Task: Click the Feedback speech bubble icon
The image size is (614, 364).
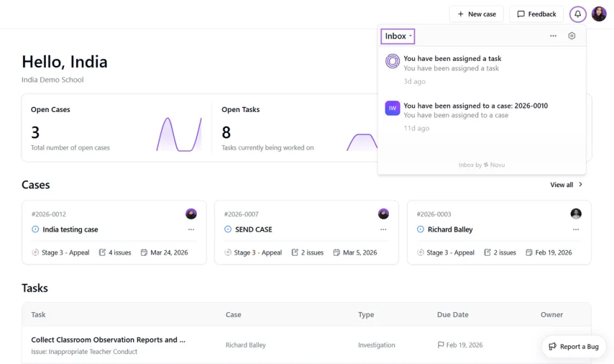Action: click(521, 14)
